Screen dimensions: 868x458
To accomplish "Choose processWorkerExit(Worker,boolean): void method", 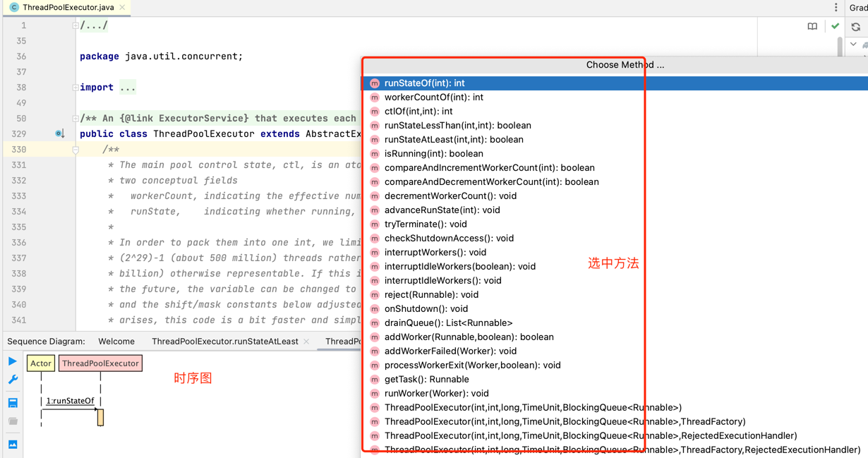I will click(x=615, y=366).
